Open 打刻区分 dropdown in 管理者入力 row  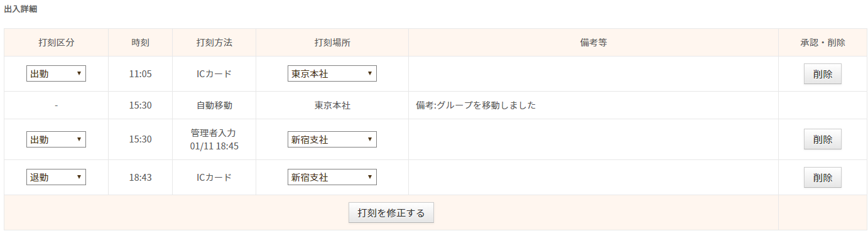click(x=56, y=139)
